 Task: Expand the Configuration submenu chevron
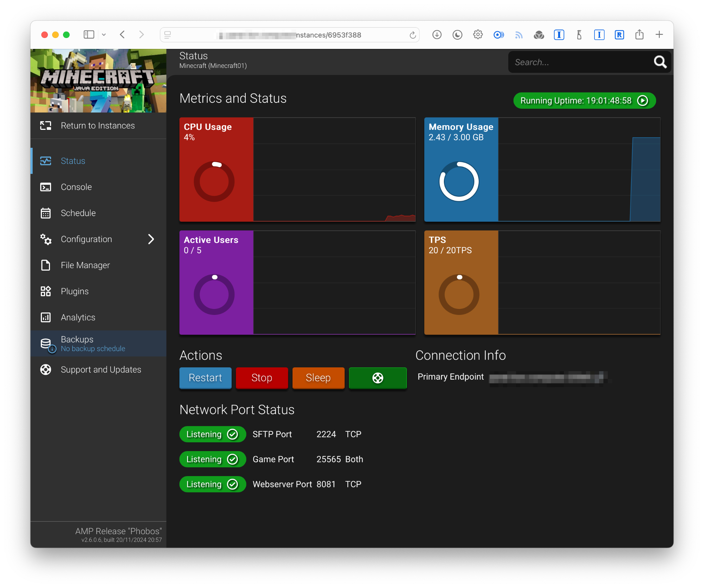151,239
